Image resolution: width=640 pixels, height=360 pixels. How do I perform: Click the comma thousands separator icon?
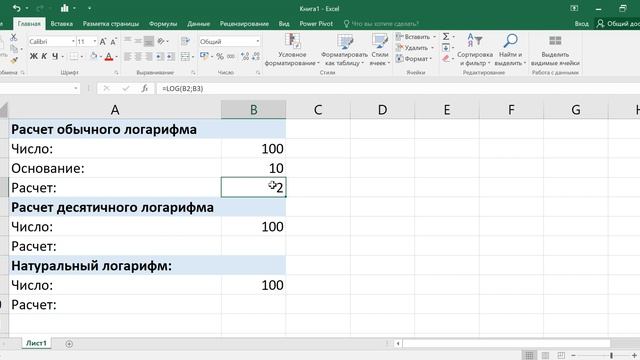pos(231,56)
